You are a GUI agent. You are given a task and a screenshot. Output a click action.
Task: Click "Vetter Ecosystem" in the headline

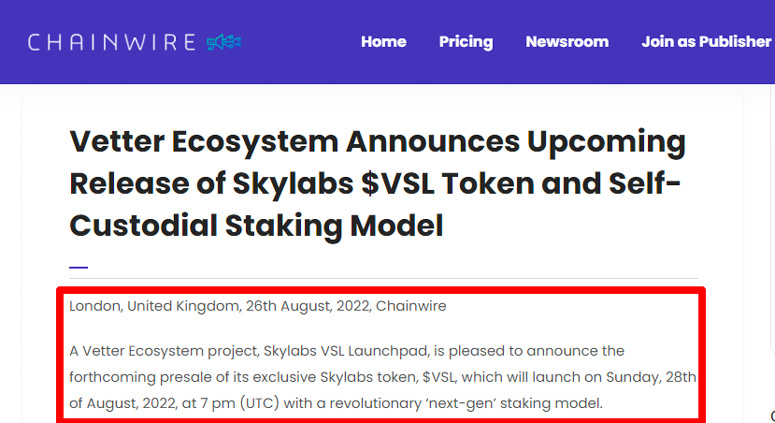point(204,142)
